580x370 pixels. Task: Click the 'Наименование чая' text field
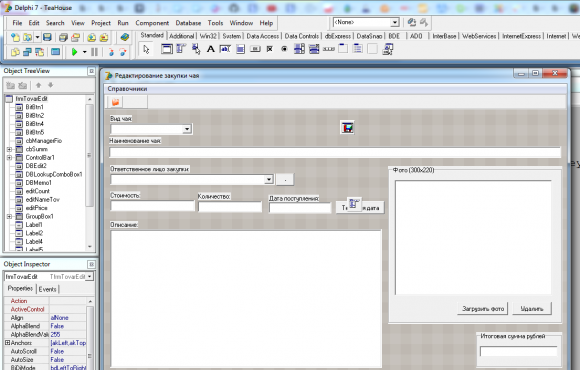pos(335,152)
